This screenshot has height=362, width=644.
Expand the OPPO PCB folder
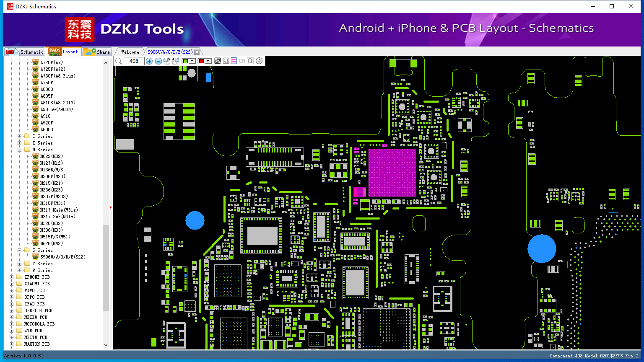click(12, 297)
